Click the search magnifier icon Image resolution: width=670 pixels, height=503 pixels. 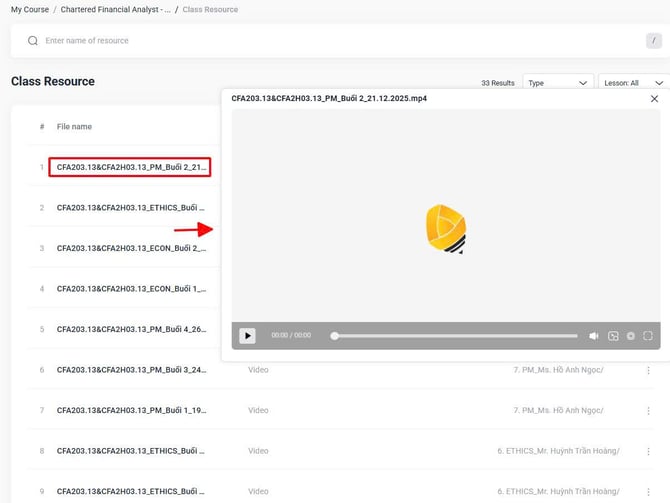[x=33, y=41]
